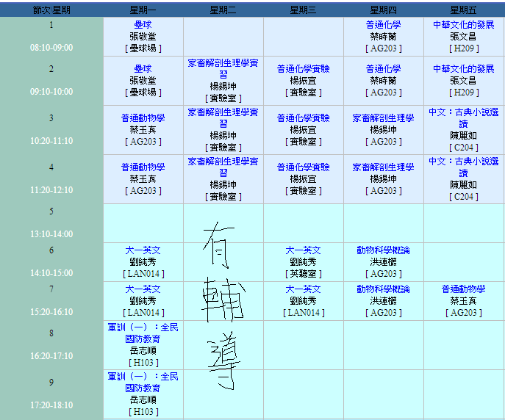Open 動物科學概論 in Thursday period 6
The image size is (505, 420).
(x=383, y=250)
